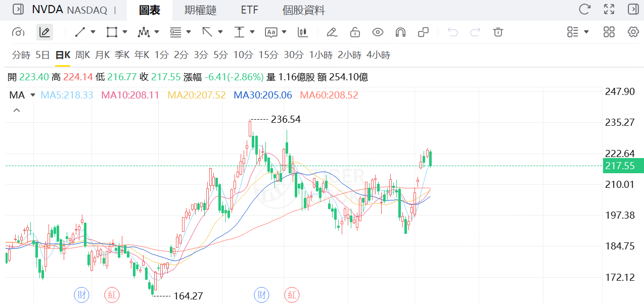The height and width of the screenshot is (304, 644).
Task: Click the gauge indicator icon in the toolbar
Action: coord(18,32)
